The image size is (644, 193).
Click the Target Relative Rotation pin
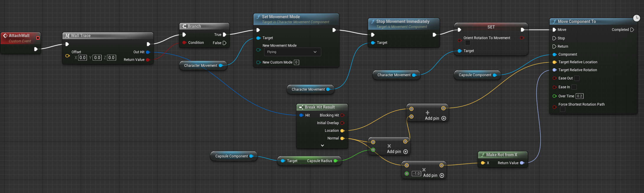(x=554, y=70)
